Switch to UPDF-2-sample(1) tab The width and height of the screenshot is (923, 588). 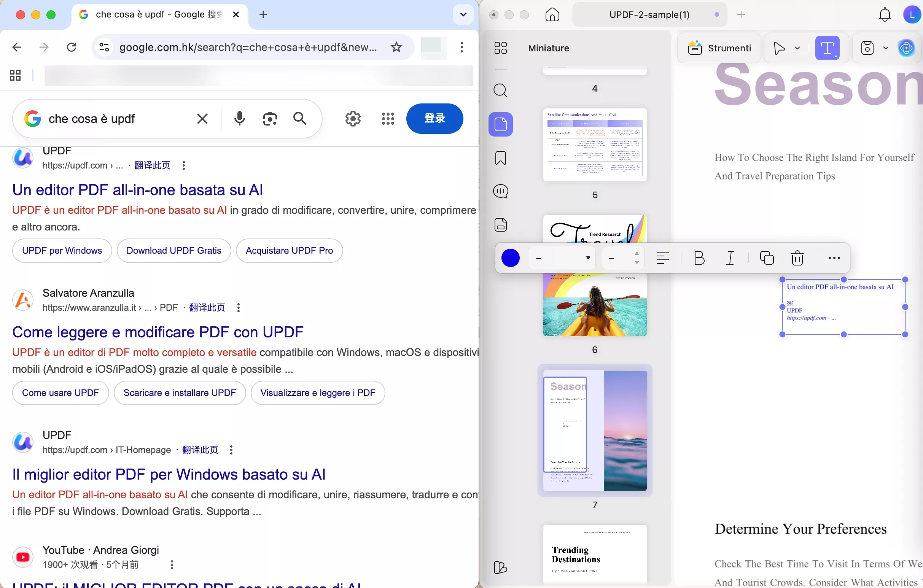tap(649, 15)
